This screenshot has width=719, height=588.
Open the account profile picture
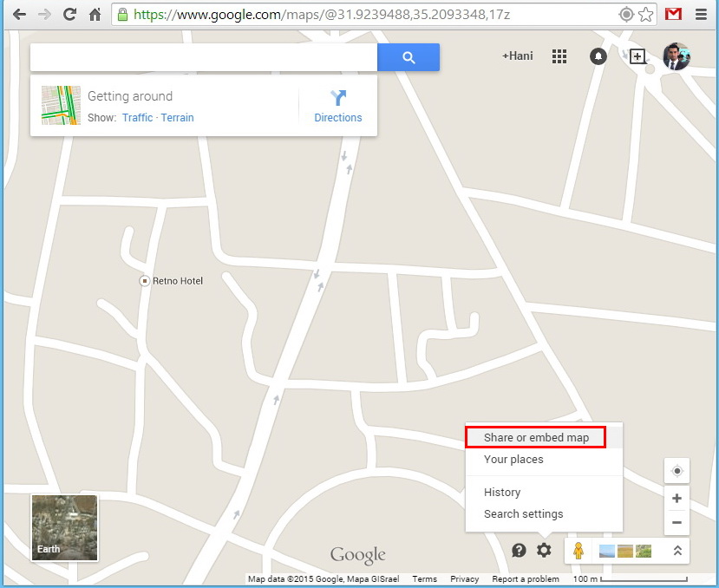(x=677, y=56)
